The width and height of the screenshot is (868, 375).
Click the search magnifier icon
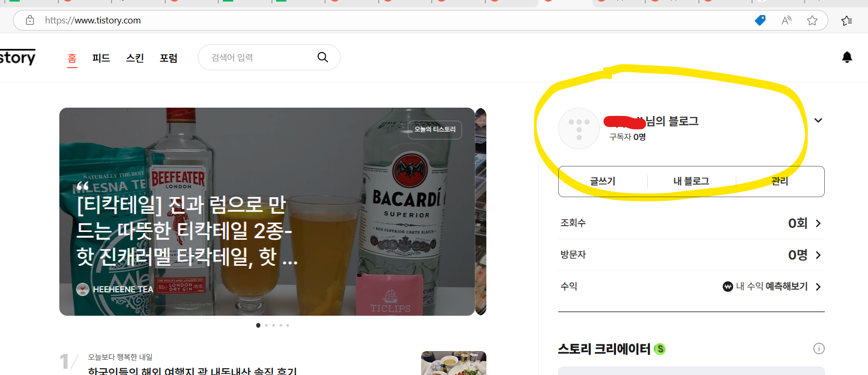pyautogui.click(x=323, y=57)
